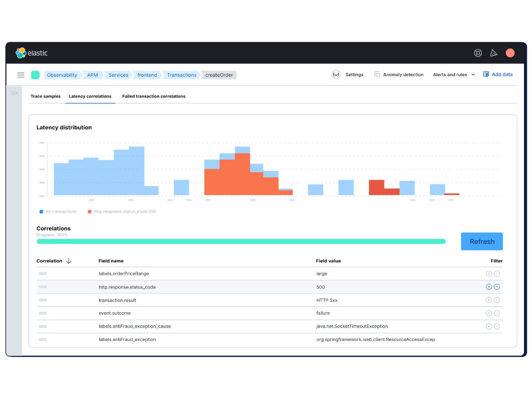
Task: Switch to Trace samples tab
Action: [46, 96]
